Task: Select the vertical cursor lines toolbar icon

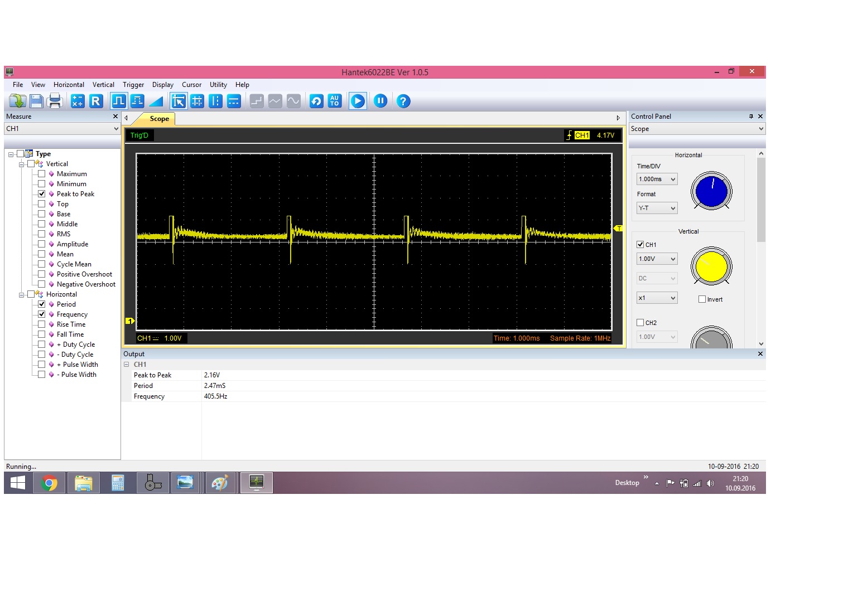Action: point(215,101)
